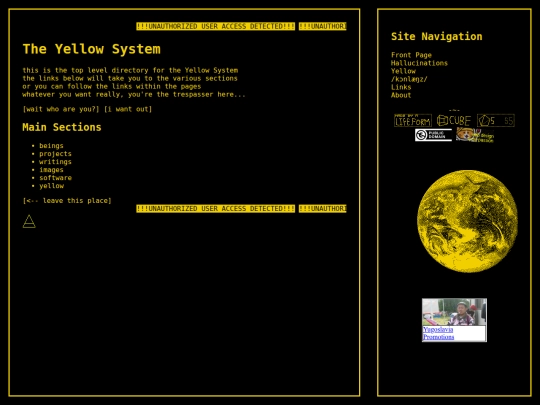
Task: Open the software section
Action: coord(55,178)
